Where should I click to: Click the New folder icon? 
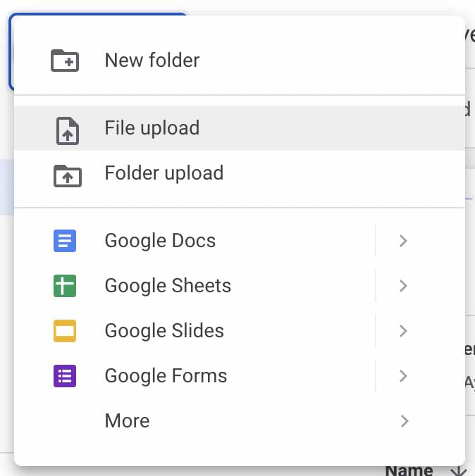[65, 61]
